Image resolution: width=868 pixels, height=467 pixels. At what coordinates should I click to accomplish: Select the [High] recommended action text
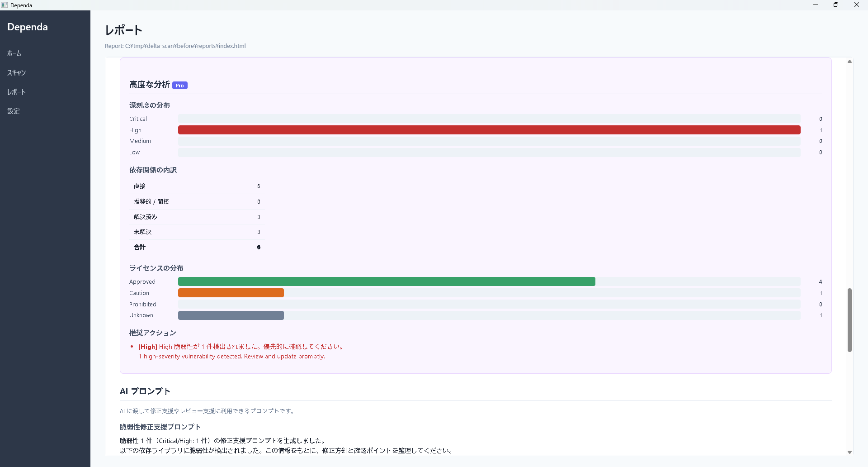click(x=240, y=347)
